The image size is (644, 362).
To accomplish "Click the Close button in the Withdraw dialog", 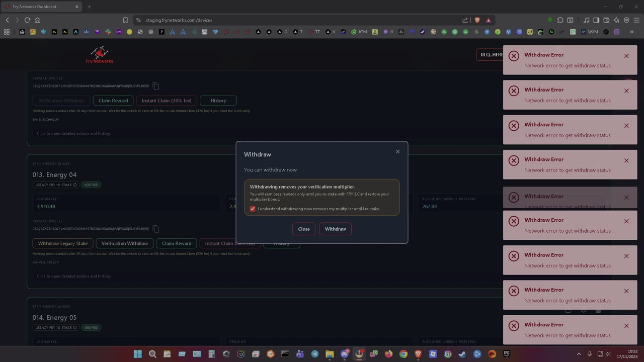I will [x=304, y=229].
